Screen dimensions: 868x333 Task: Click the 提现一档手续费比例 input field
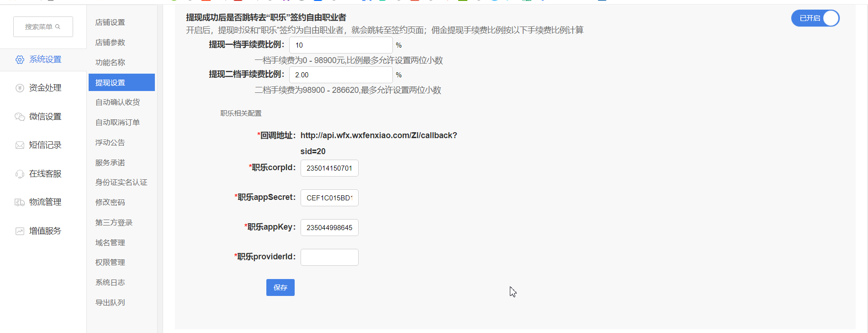[340, 45]
